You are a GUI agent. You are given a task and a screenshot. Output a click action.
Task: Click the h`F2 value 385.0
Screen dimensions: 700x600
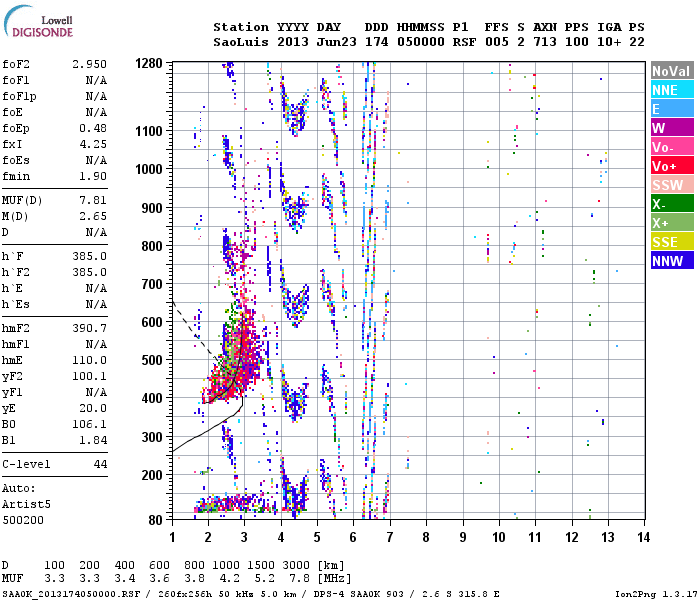89,272
